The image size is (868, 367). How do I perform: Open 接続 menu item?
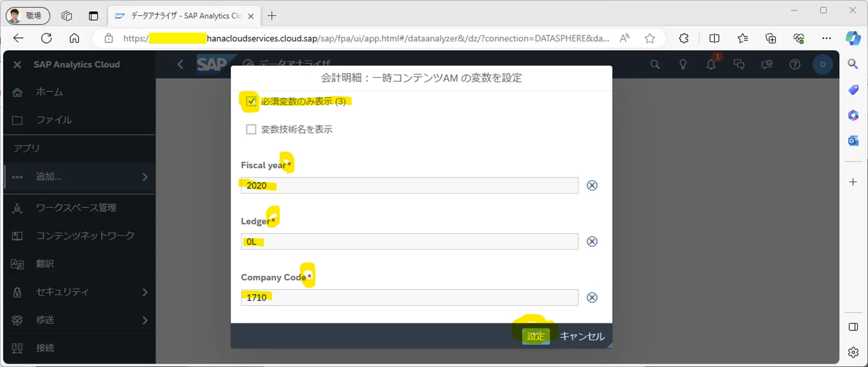[79, 348]
